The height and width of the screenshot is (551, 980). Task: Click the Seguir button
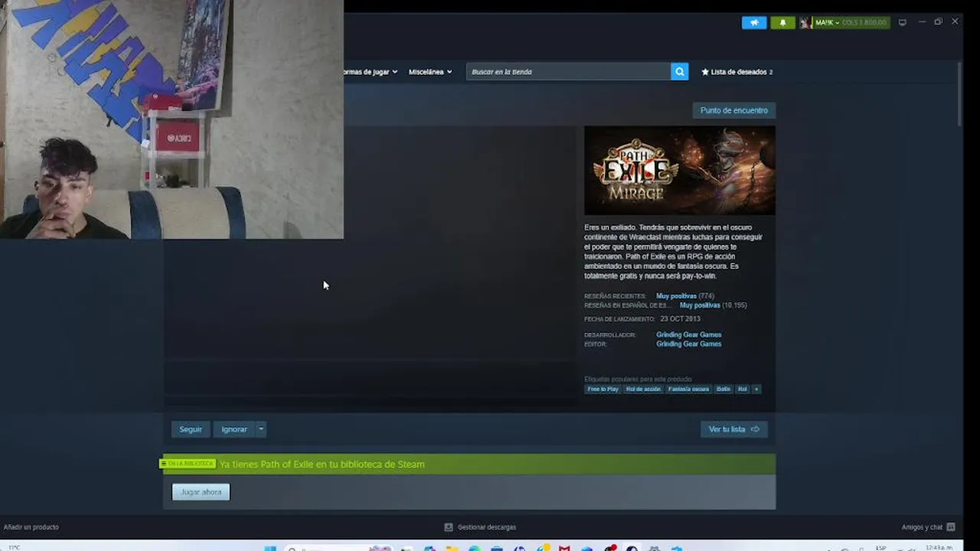coord(191,429)
